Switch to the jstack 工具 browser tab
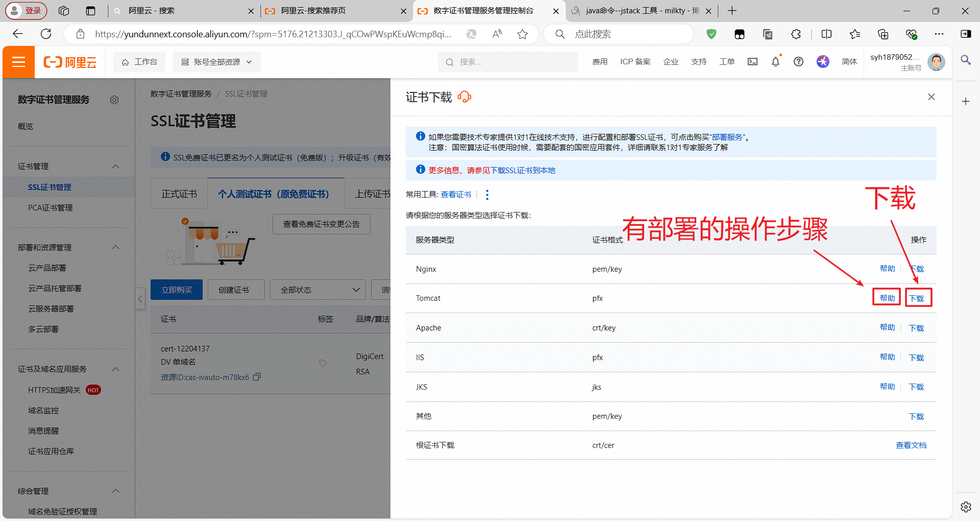 click(641, 11)
